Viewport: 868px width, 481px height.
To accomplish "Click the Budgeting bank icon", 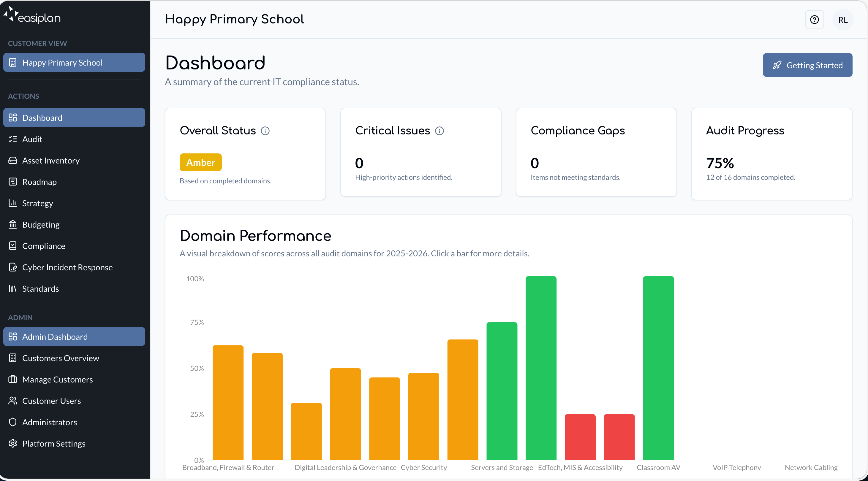I will click(x=13, y=224).
